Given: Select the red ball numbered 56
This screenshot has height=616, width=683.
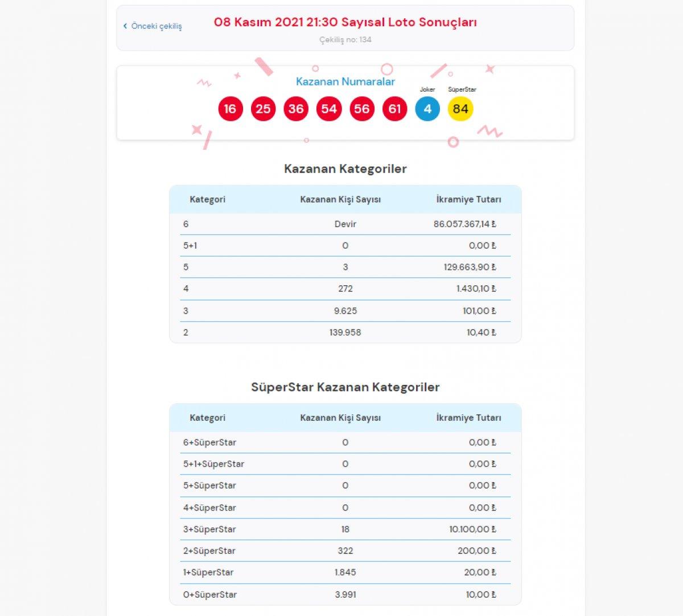Looking at the screenshot, I should [362, 109].
